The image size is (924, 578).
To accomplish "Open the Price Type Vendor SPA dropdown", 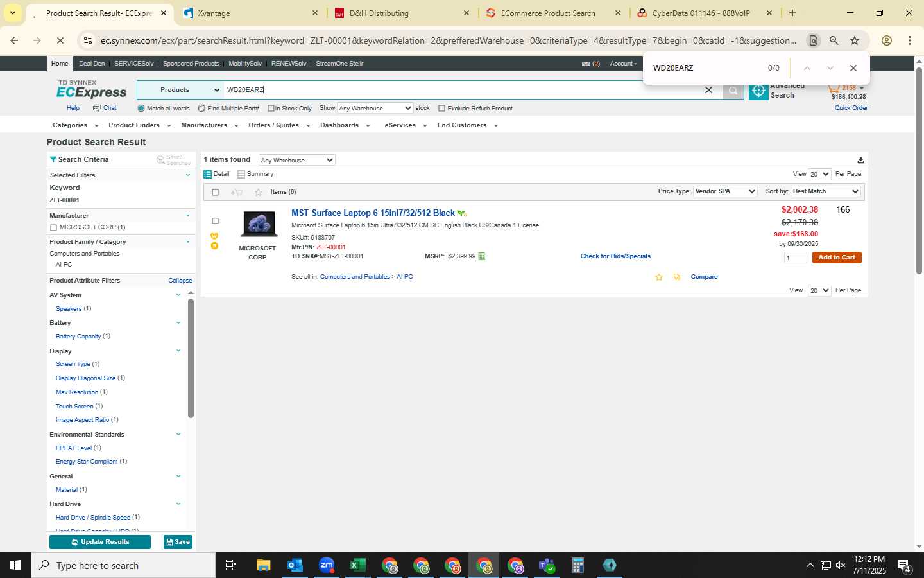I will tap(725, 191).
